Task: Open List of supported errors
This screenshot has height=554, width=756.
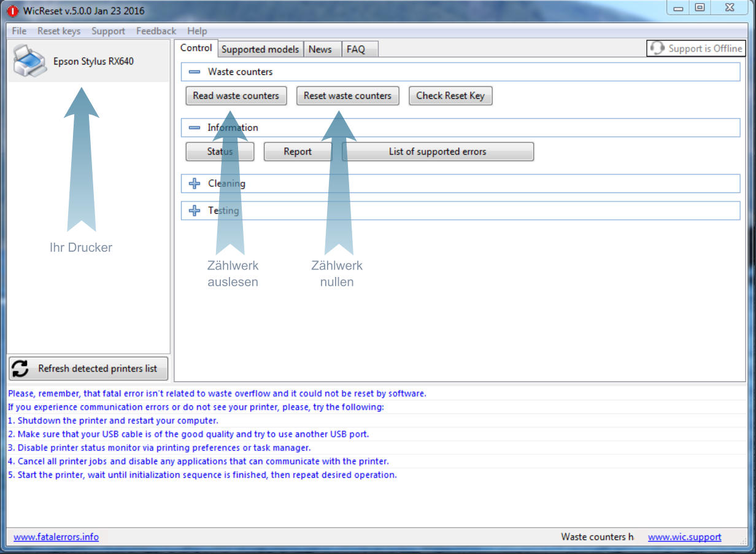Action: pos(438,152)
